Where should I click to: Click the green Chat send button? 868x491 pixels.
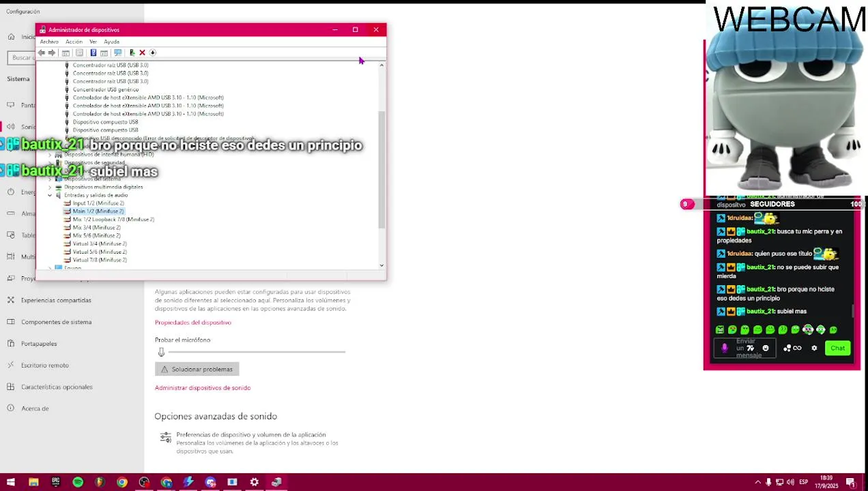[837, 348]
